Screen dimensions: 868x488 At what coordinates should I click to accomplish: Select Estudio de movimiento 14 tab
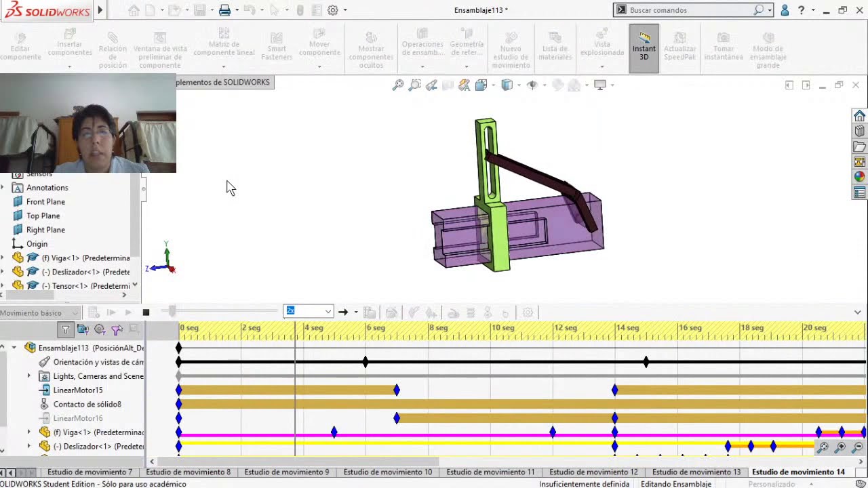798,472
